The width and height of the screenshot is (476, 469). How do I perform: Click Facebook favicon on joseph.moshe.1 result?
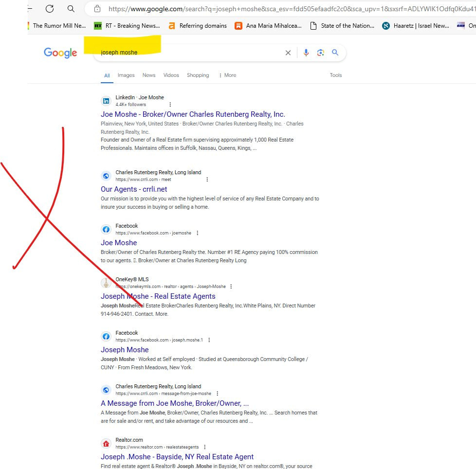[x=106, y=337]
